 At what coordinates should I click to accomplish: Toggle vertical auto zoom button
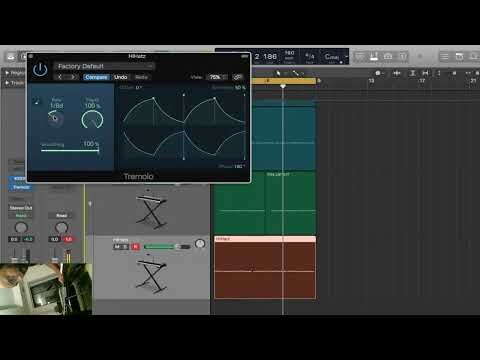point(412,73)
